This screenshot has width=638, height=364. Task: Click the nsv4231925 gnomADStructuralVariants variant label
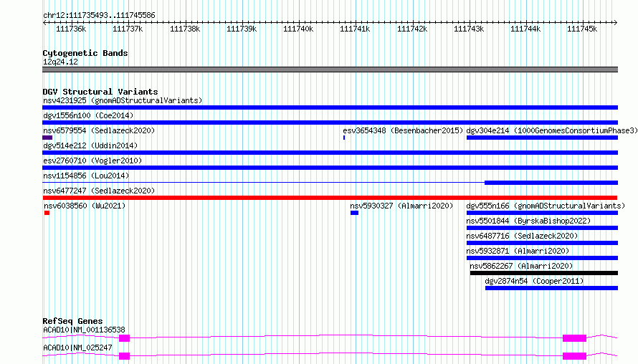(x=123, y=100)
